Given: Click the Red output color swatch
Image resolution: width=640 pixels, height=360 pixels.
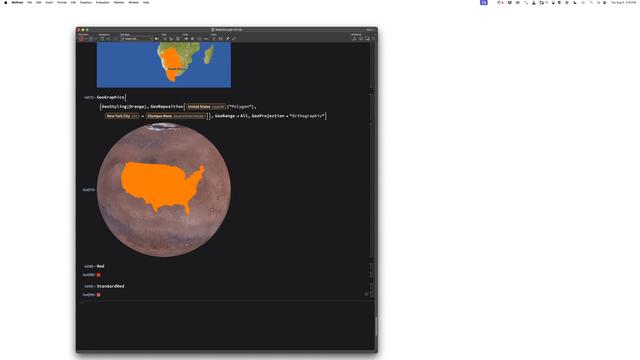Looking at the screenshot, I should point(98,275).
